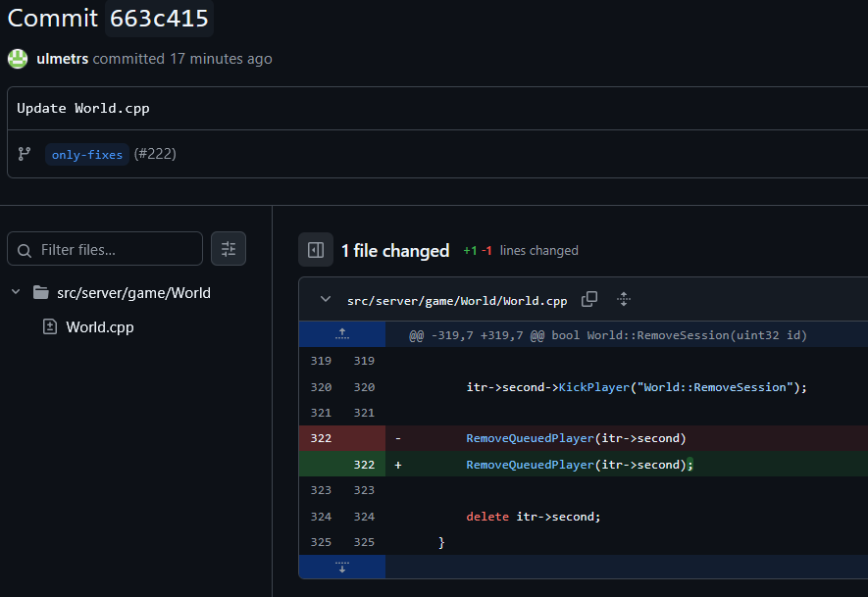
Task: Click the -1 deletions count
Action: 486,251
